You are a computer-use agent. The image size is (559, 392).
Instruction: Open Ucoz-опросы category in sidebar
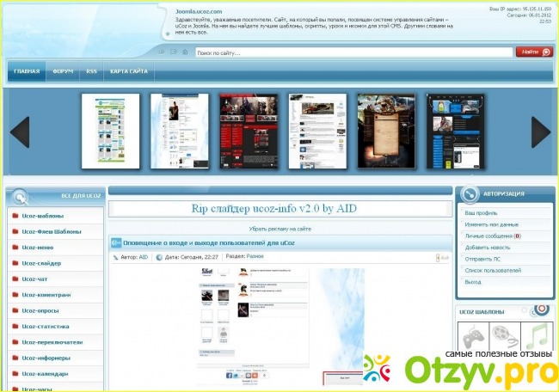pyautogui.click(x=40, y=310)
